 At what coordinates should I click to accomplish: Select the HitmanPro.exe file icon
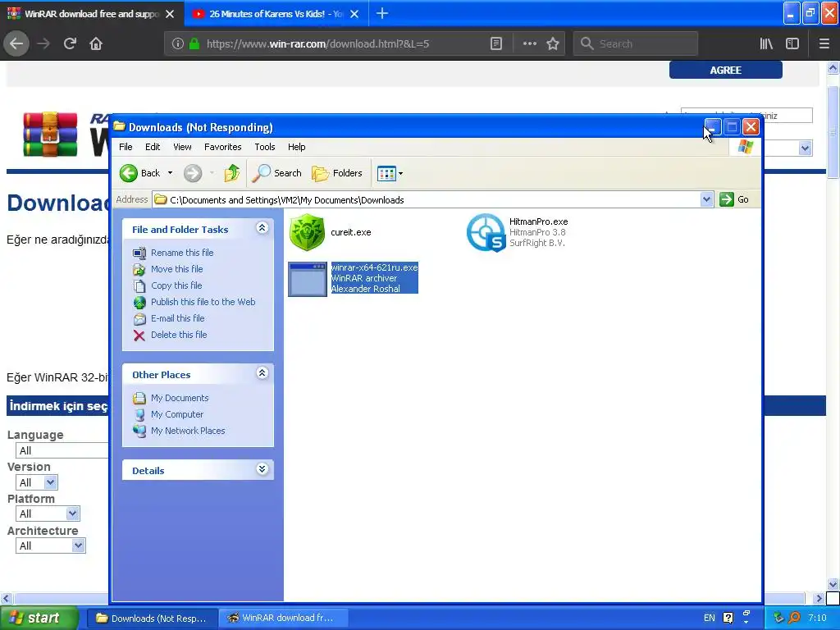[x=486, y=232]
